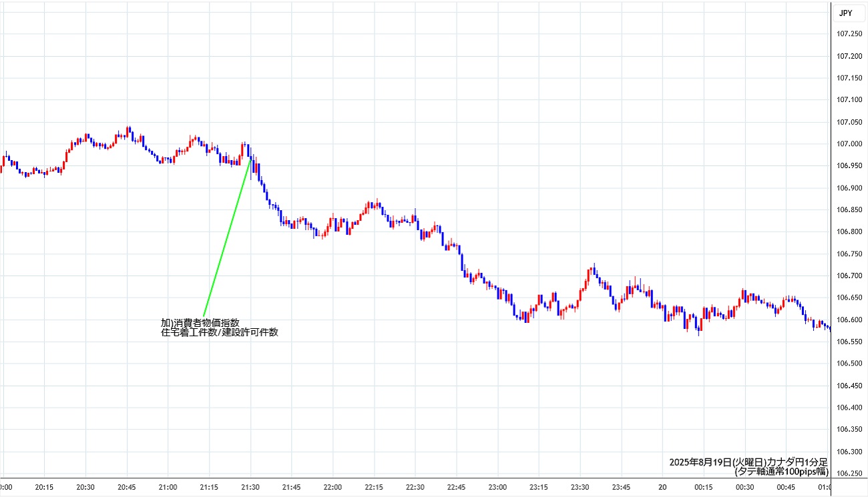Click the 00:15 time axis label
The image size is (868, 497).
pyautogui.click(x=704, y=488)
